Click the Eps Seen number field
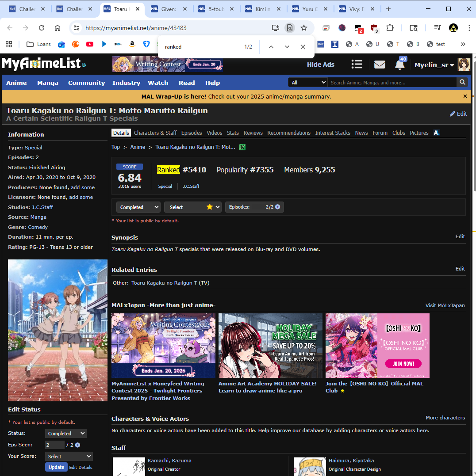Screen dimensions: 476x476 click(x=55, y=445)
